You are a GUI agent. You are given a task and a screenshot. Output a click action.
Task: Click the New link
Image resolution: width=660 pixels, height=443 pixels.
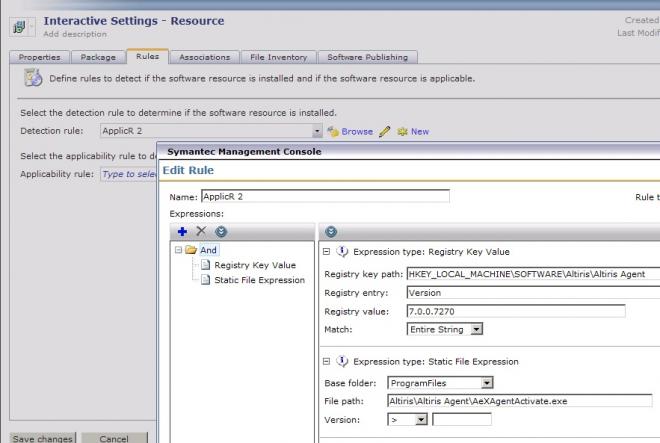pyautogui.click(x=420, y=132)
